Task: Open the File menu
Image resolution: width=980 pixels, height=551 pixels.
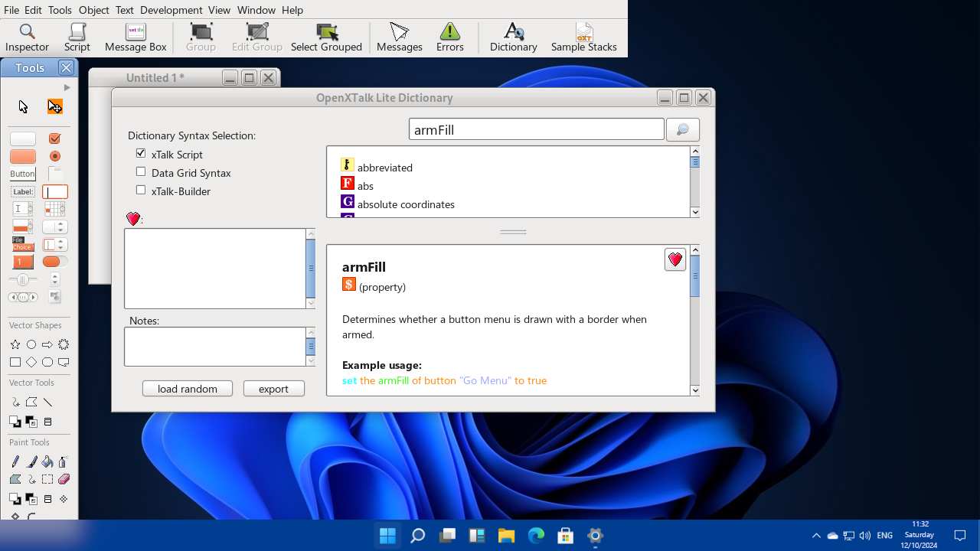Action: tap(11, 10)
